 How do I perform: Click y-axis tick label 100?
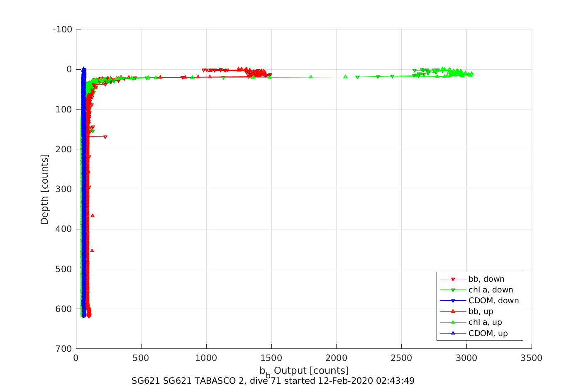pyautogui.click(x=64, y=110)
